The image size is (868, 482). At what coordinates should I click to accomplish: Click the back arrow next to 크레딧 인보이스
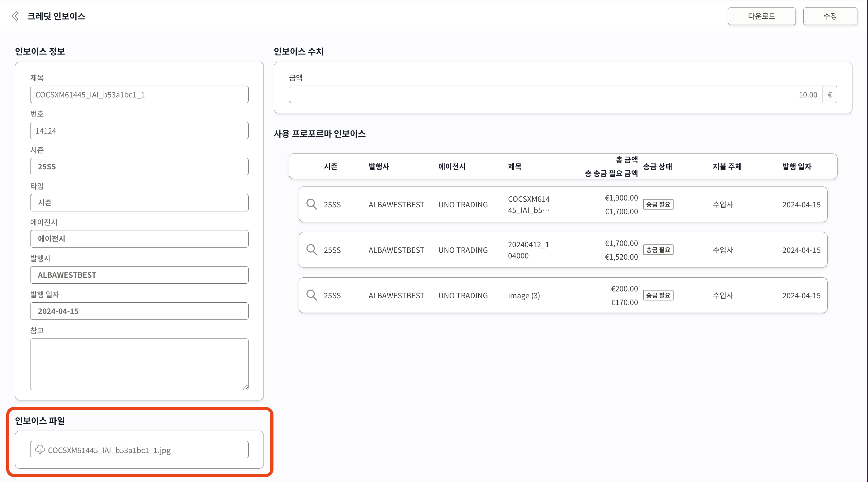pyautogui.click(x=15, y=16)
